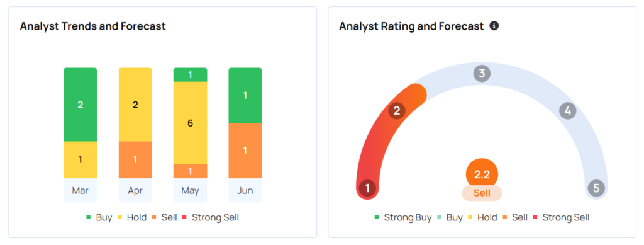Image resolution: width=644 pixels, height=245 pixels.
Task: Select the green Buy segment of March bar
Action: 80,105
